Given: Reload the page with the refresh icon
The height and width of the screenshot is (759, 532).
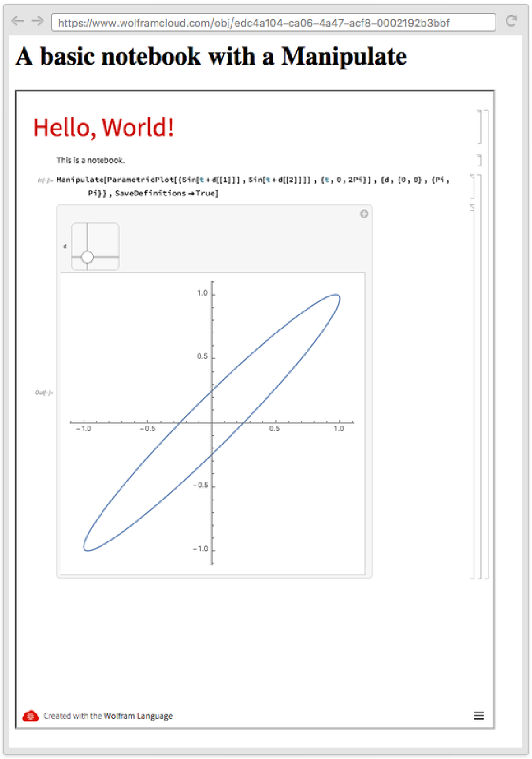Looking at the screenshot, I should coord(511,21).
